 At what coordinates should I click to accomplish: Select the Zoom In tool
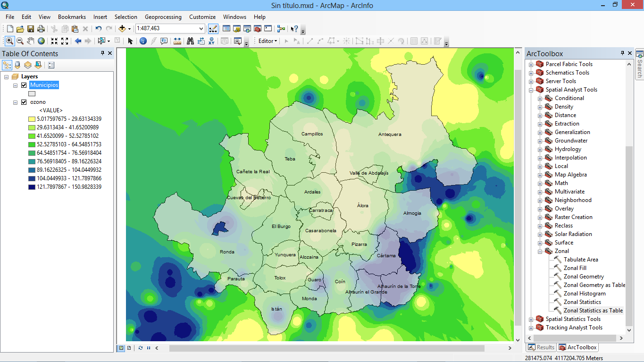point(9,41)
